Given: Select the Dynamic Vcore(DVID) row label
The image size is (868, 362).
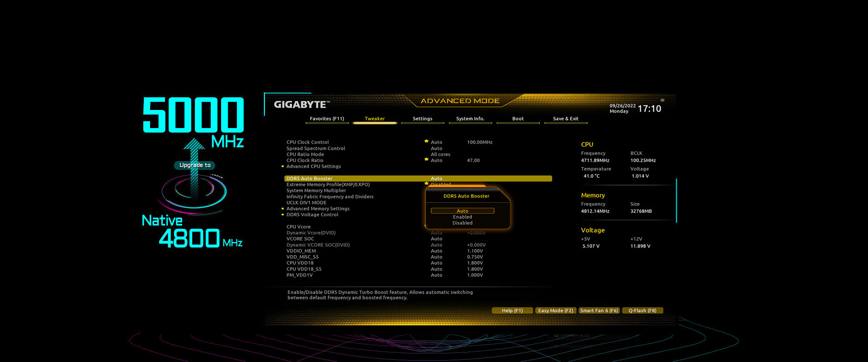Looking at the screenshot, I should click(311, 233).
